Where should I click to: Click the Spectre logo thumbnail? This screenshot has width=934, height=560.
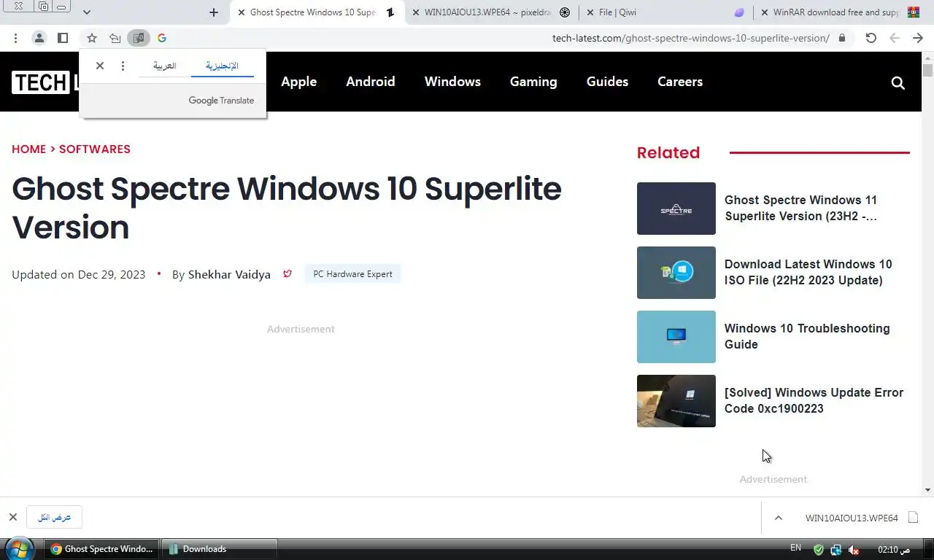point(676,209)
